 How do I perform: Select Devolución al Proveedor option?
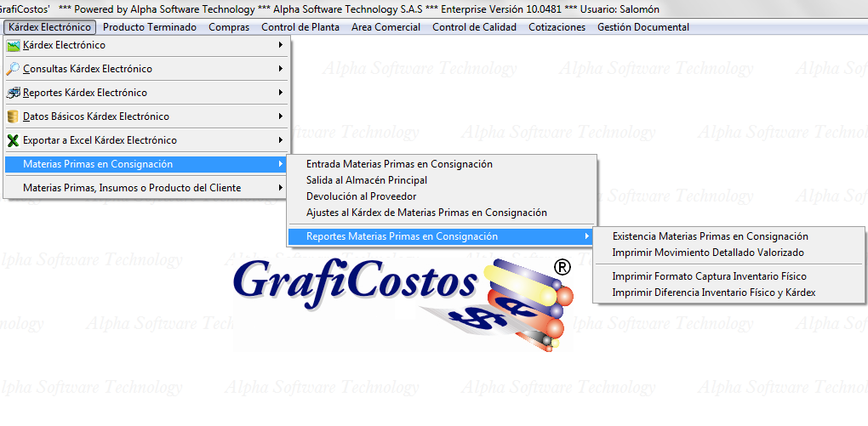click(x=361, y=196)
